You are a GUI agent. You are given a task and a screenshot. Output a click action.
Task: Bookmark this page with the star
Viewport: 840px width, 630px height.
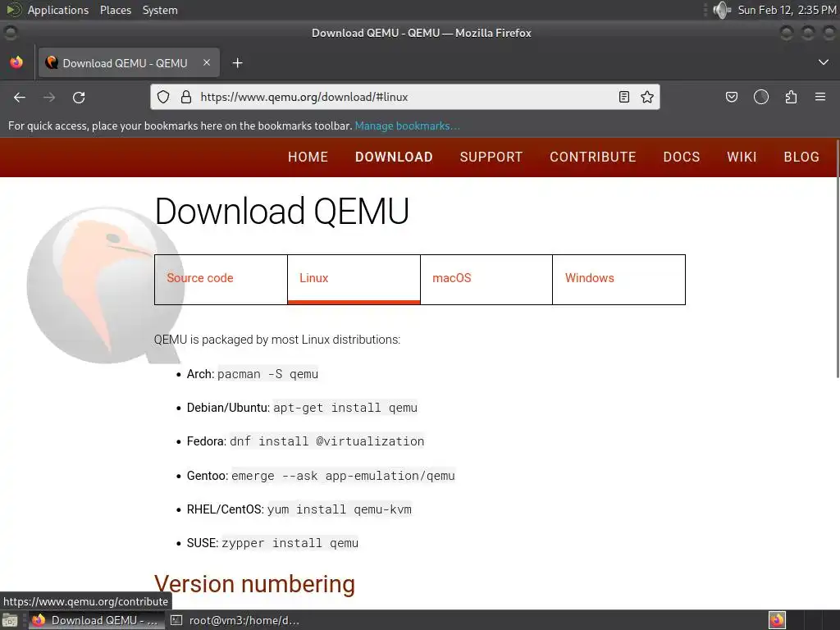[x=647, y=97]
